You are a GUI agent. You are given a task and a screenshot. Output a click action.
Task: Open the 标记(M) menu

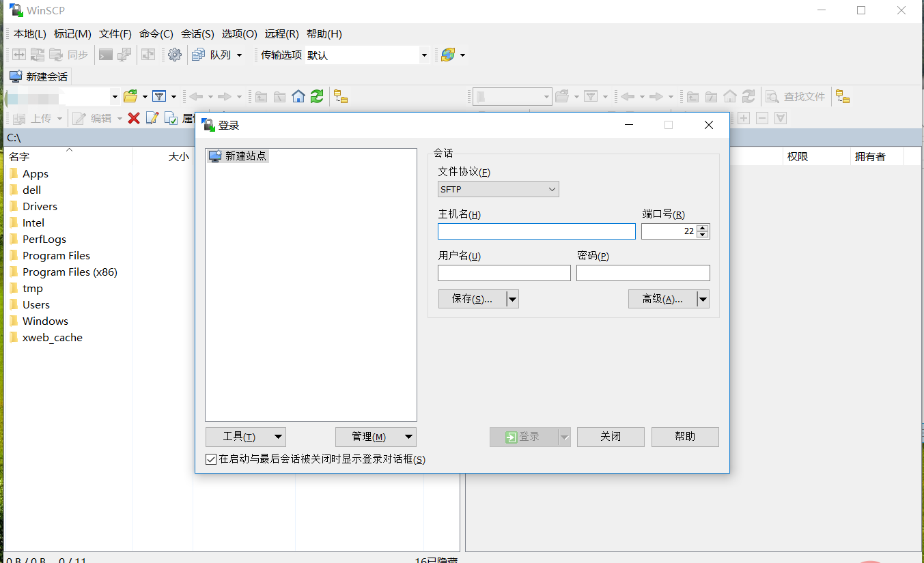tap(72, 34)
